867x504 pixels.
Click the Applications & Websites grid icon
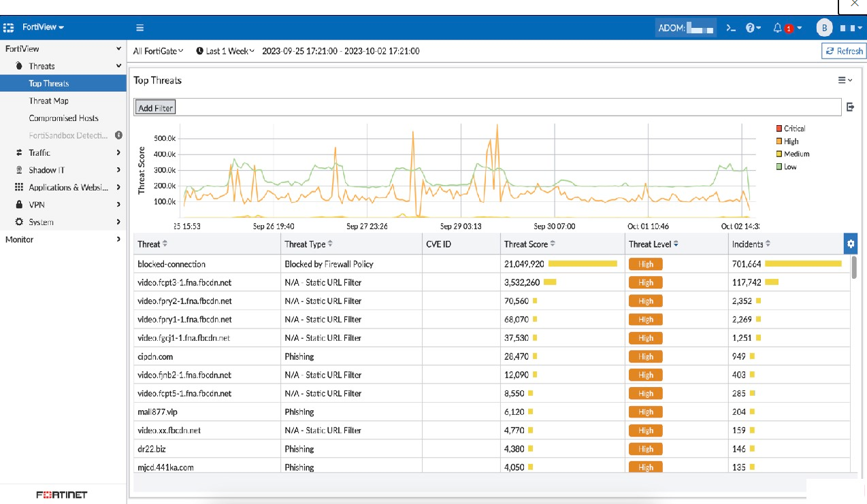(19, 187)
